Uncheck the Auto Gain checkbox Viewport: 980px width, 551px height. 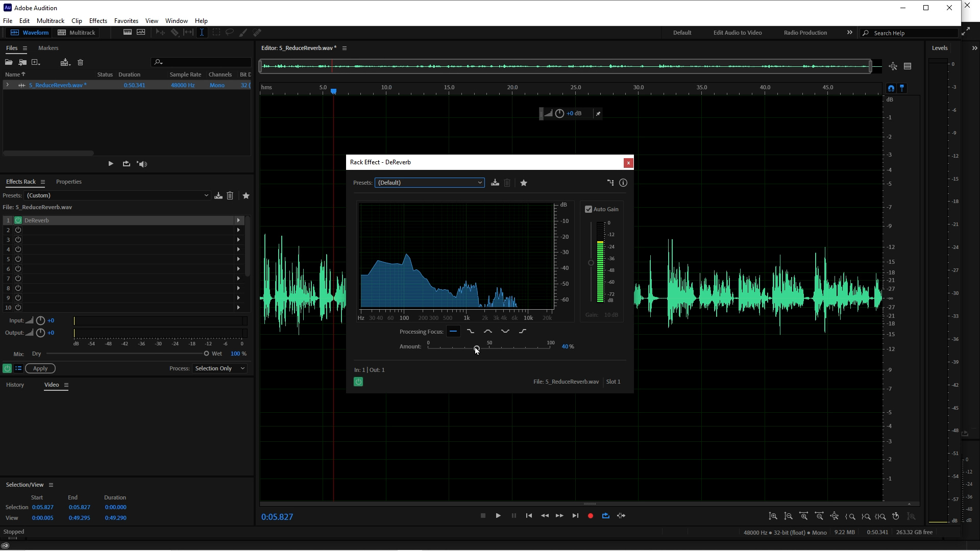(x=589, y=209)
